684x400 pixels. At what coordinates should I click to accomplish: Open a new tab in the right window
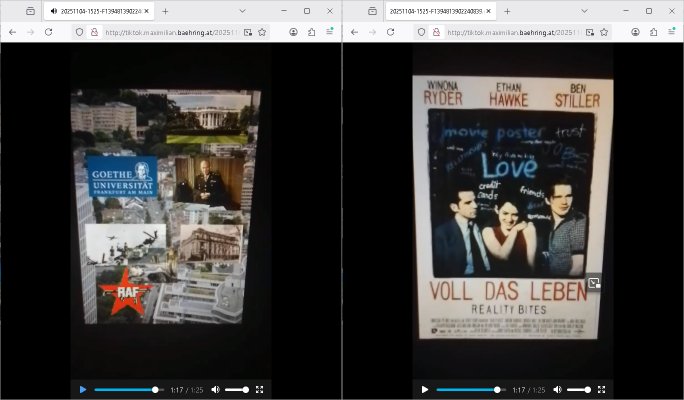[x=507, y=11]
